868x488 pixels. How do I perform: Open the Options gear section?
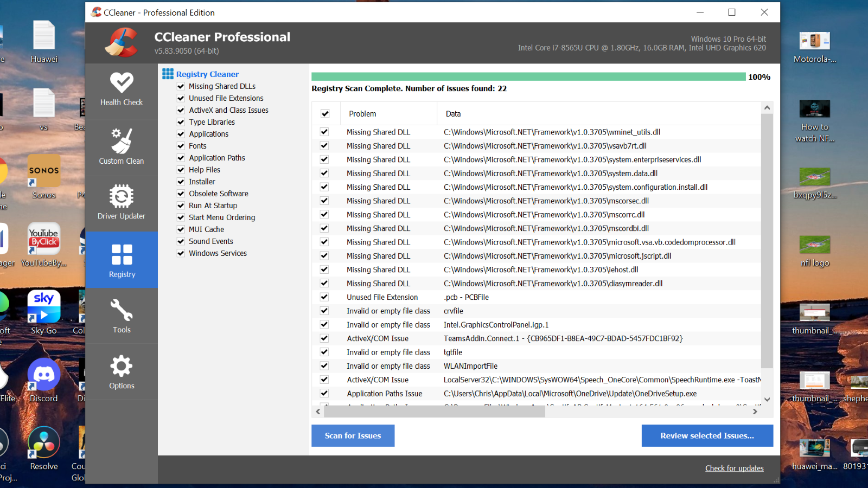122,372
